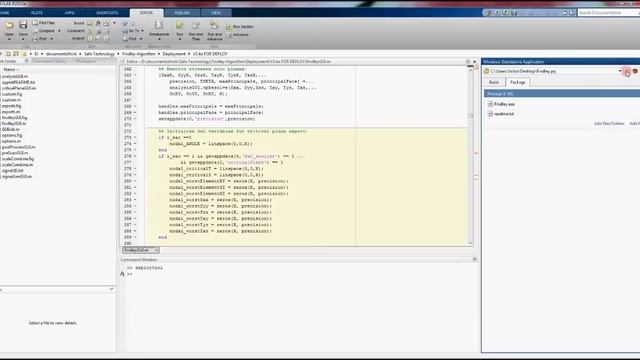
Task: Select the FindleyGUI.m editor file tab
Action: tap(140, 250)
